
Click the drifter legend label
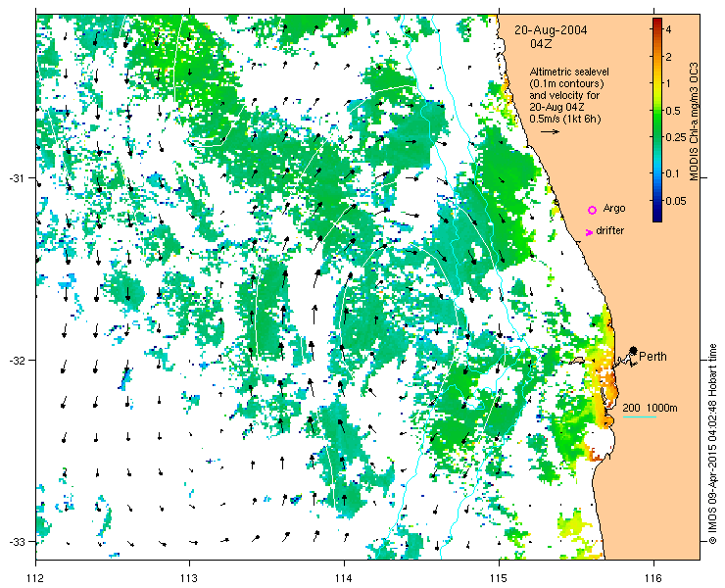pyautogui.click(x=609, y=230)
